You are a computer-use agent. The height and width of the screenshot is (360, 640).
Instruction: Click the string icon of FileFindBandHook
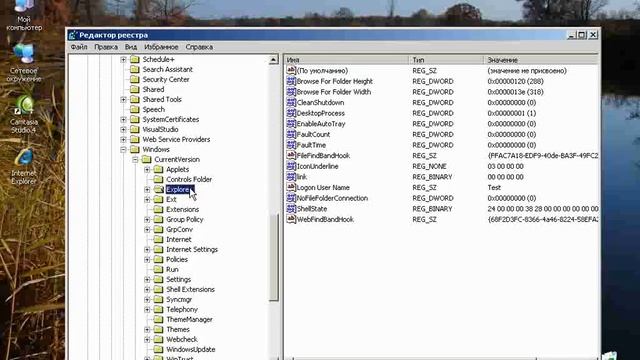pyautogui.click(x=291, y=155)
